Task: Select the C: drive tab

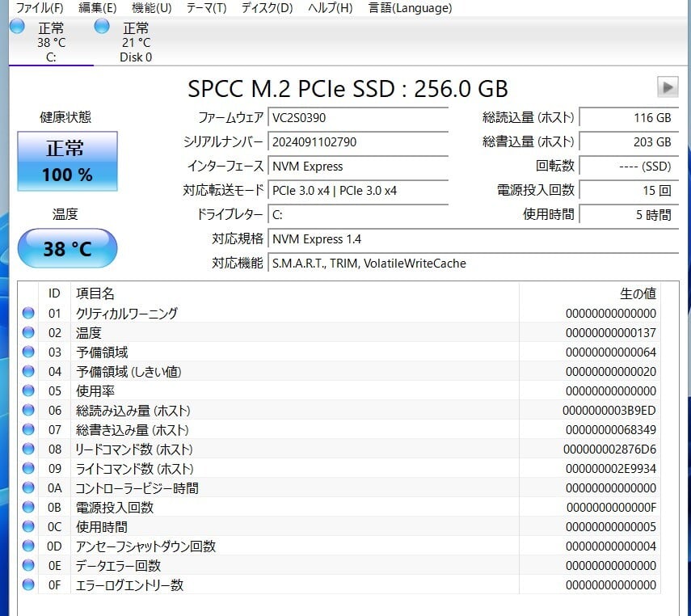Action: click(x=51, y=42)
